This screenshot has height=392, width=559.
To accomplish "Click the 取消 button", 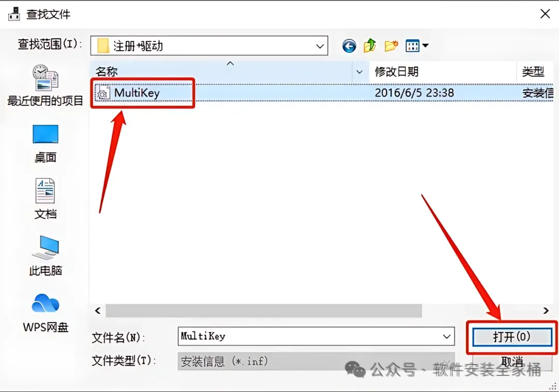I will click(x=512, y=361).
